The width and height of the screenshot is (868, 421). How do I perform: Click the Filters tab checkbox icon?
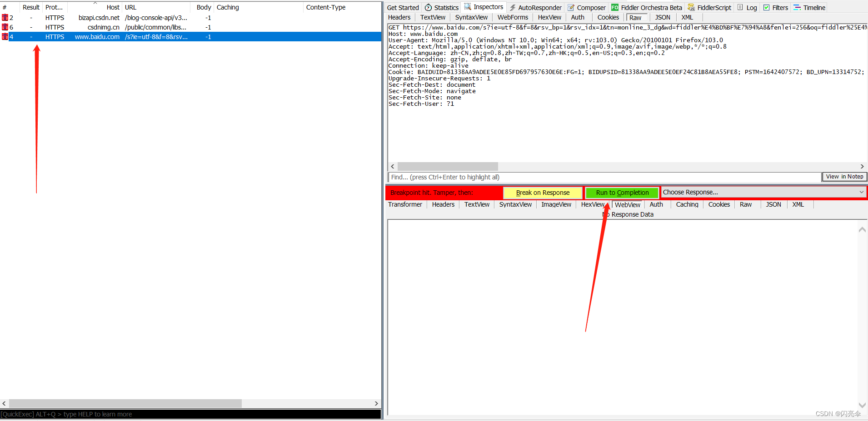tap(767, 8)
